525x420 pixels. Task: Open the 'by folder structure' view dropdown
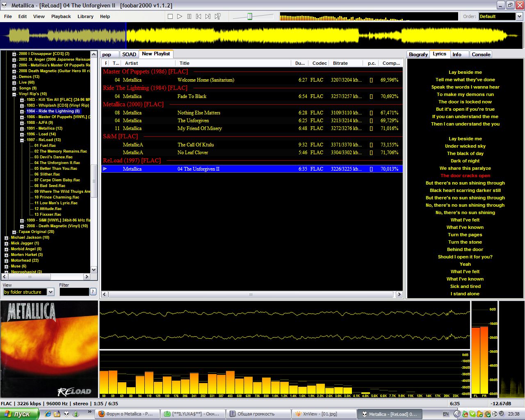(x=51, y=292)
